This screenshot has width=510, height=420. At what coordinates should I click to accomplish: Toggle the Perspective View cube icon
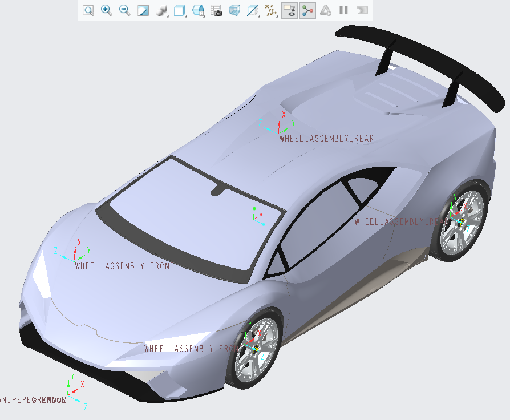coord(234,10)
